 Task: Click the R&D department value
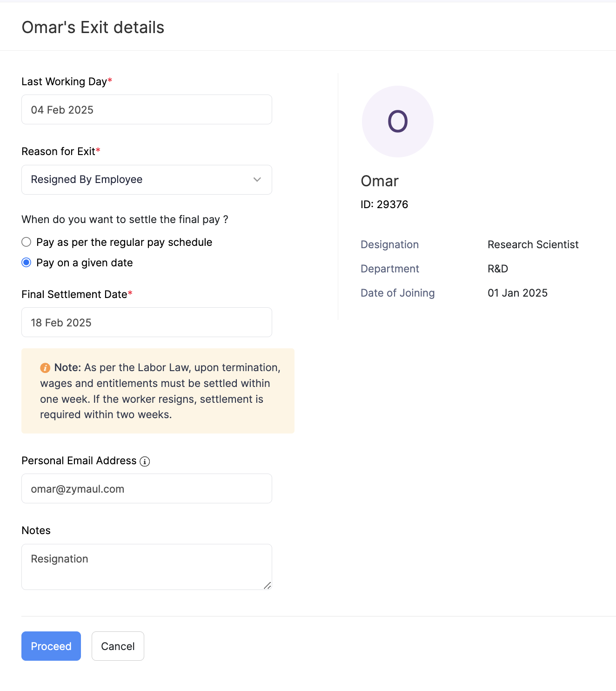click(x=497, y=269)
